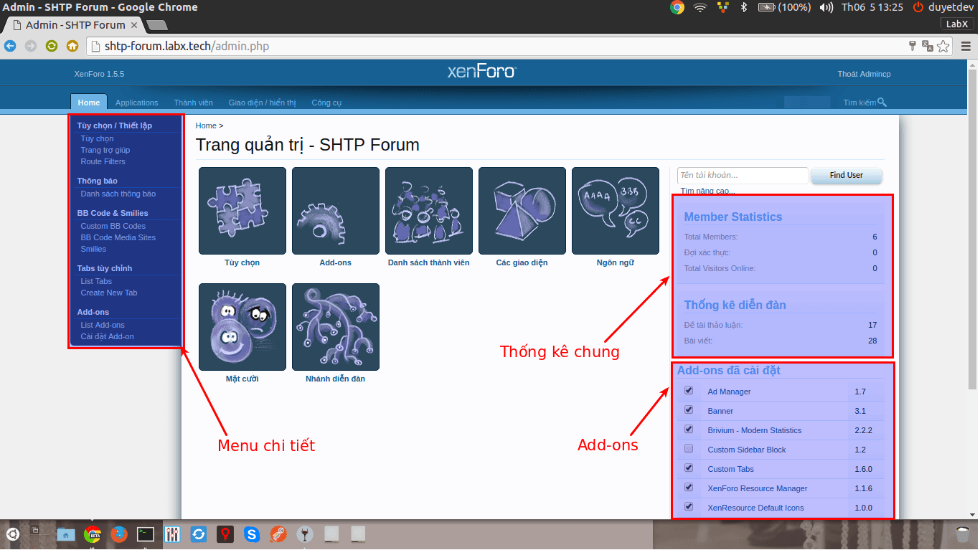The height and width of the screenshot is (550, 980).
Task: Open the Tùy chọn puzzle icon
Action: tap(242, 211)
